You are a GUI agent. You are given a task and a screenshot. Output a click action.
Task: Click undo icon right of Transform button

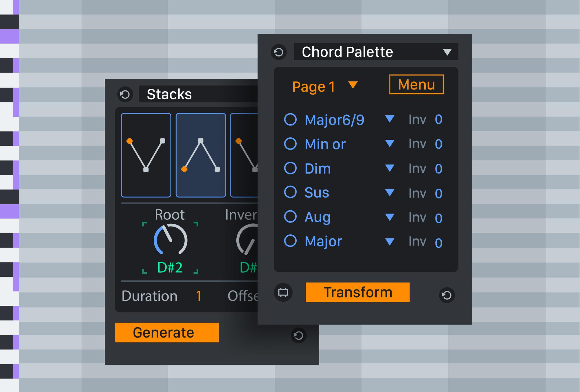tap(447, 295)
